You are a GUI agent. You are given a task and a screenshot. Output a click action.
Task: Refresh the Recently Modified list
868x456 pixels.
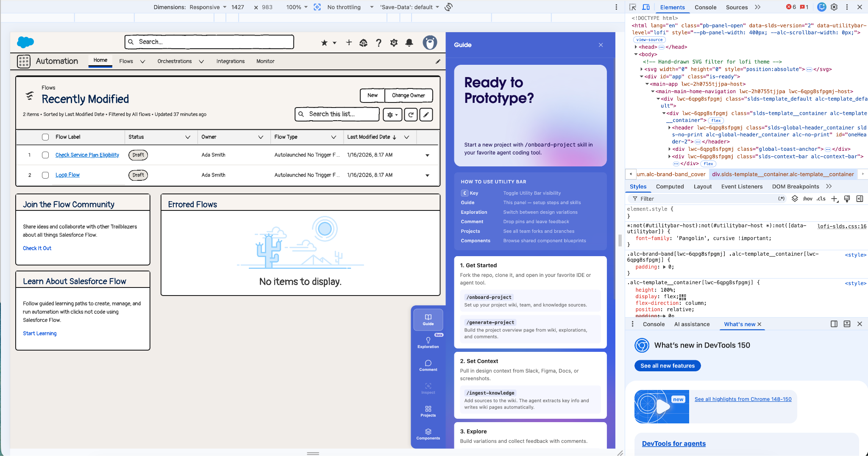coord(411,115)
